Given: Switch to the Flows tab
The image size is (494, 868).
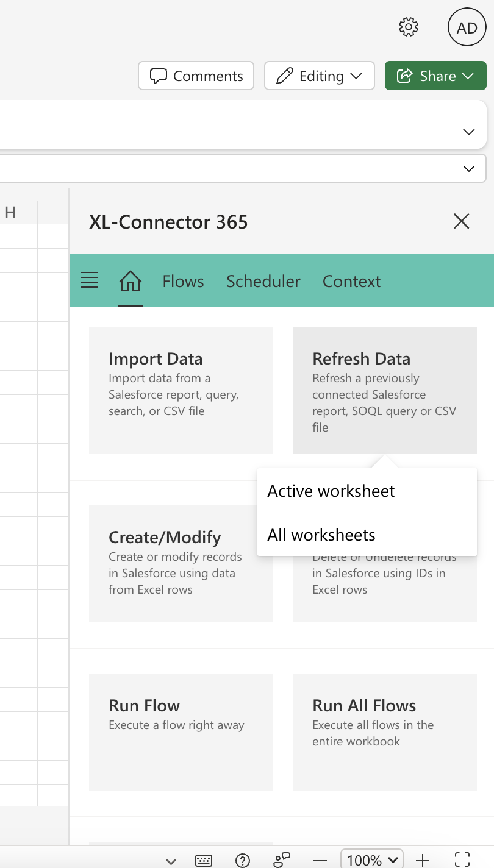Looking at the screenshot, I should (x=183, y=281).
